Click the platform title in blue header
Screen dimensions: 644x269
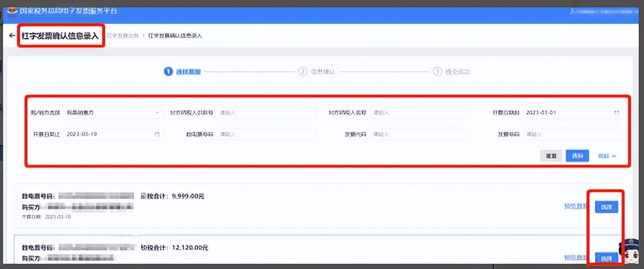[69, 11]
